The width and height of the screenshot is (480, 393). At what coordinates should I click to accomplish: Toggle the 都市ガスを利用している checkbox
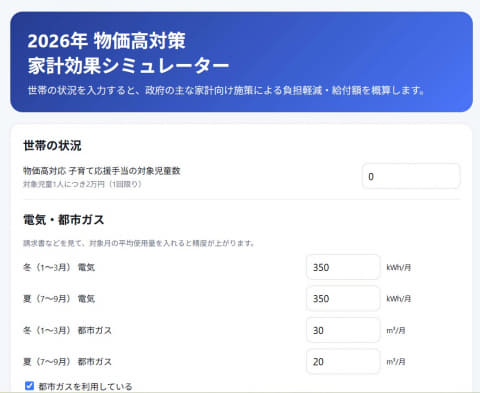(x=29, y=386)
